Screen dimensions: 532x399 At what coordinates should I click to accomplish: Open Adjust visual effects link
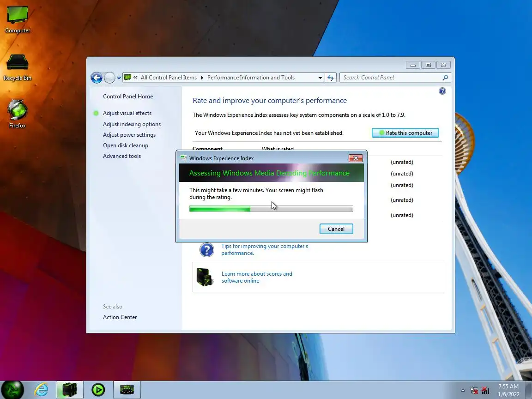[127, 113]
